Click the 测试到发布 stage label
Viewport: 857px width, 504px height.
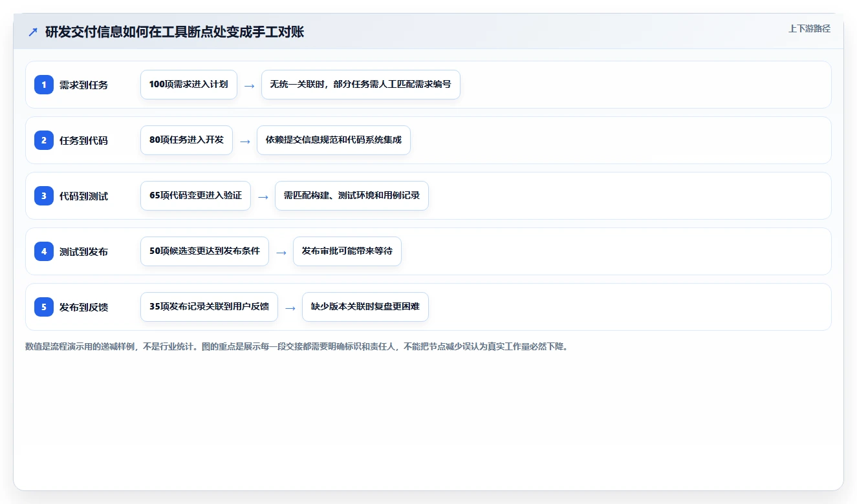(x=83, y=251)
